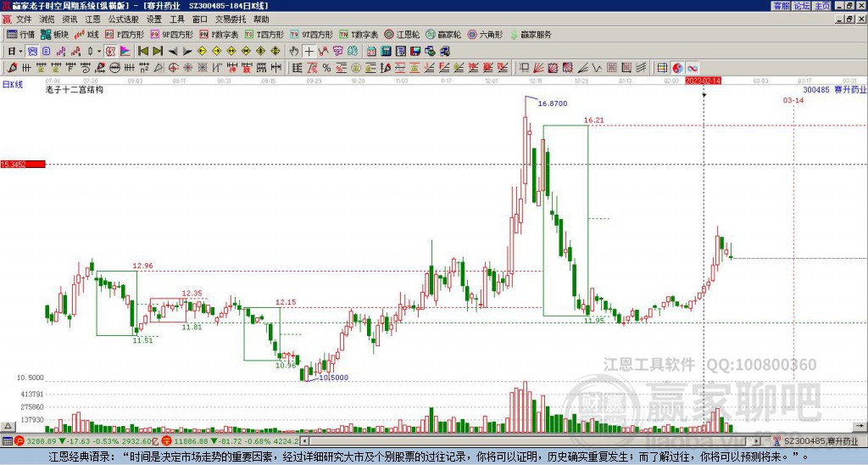Click the 沪 Shanghai index status icon
This screenshot has height=465, width=868.
pyautogui.click(x=19, y=441)
